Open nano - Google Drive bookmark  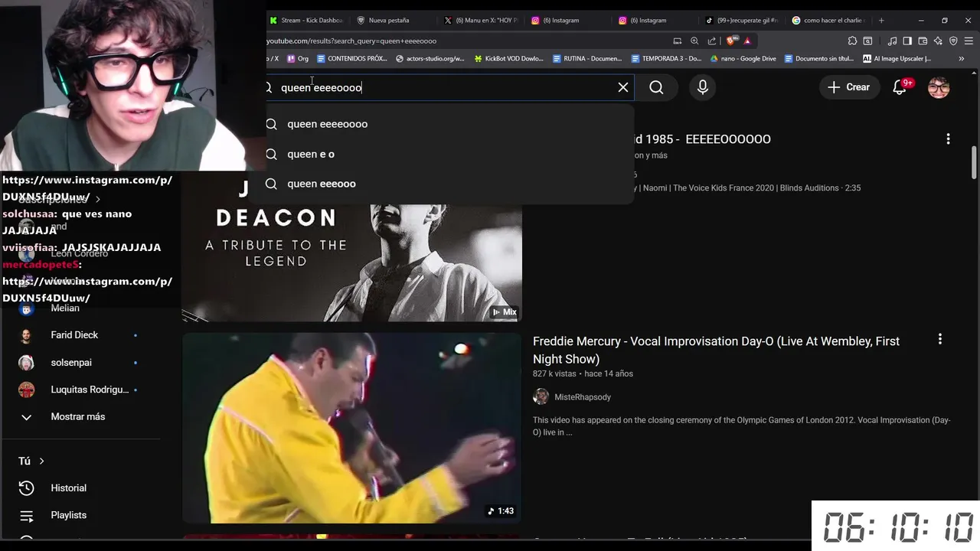pos(743,58)
